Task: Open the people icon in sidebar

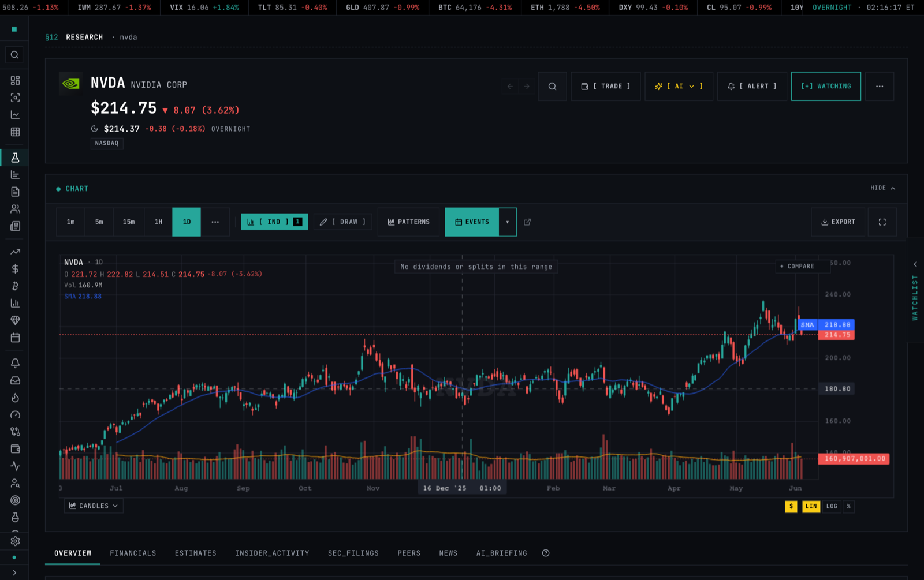Action: 15,209
